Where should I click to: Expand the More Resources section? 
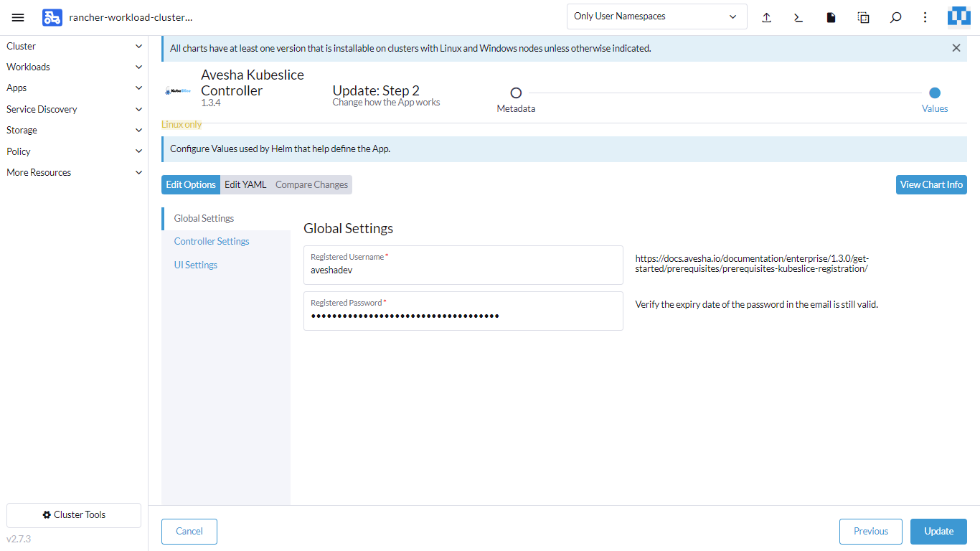(x=74, y=172)
